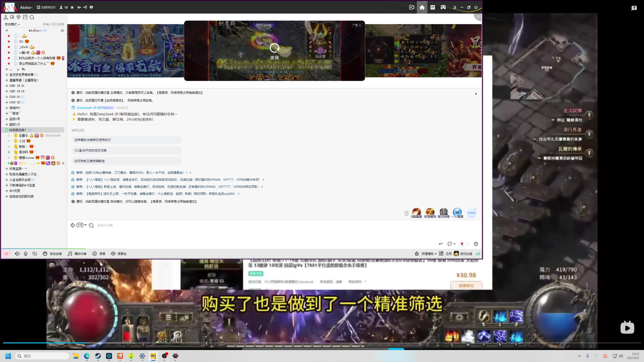Open DeepSeek (R1联网满血版) sender name
644x362 pixels.
tap(95, 108)
